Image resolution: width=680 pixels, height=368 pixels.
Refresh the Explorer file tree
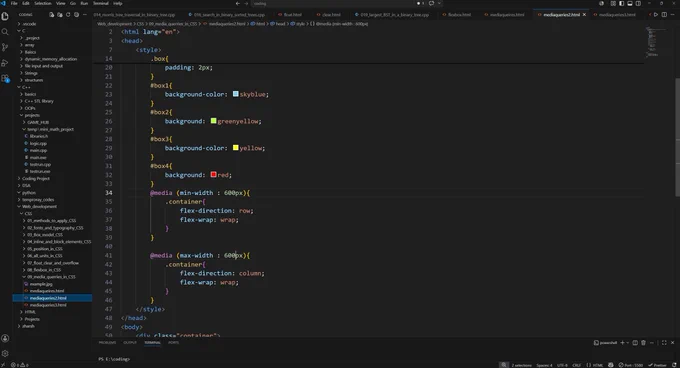(x=68, y=14)
